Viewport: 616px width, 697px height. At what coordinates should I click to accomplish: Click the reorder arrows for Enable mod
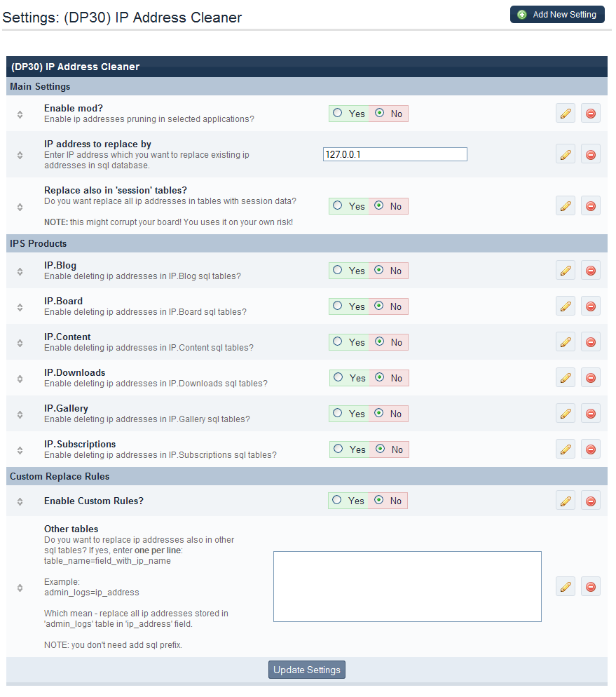click(20, 114)
